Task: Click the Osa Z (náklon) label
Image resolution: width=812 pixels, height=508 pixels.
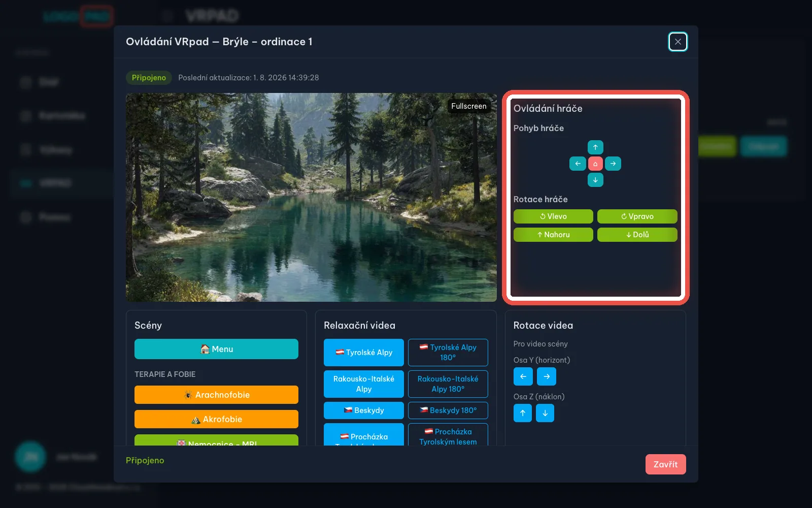Action: click(x=539, y=397)
